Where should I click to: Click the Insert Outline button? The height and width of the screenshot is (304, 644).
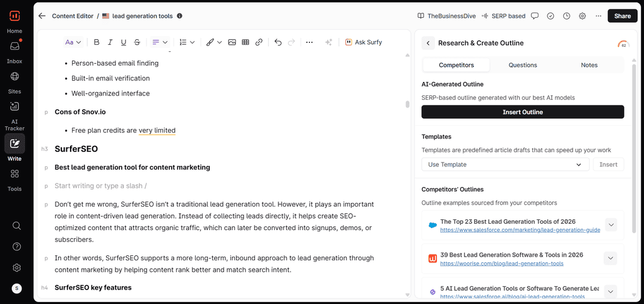pyautogui.click(x=522, y=112)
